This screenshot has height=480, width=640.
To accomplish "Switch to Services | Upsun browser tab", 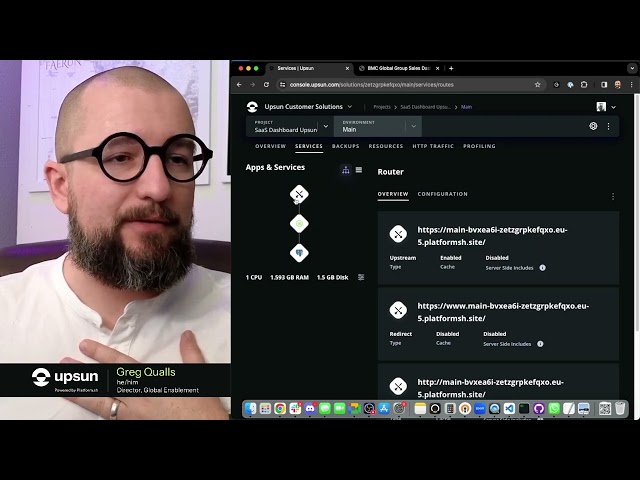I will point(309,68).
